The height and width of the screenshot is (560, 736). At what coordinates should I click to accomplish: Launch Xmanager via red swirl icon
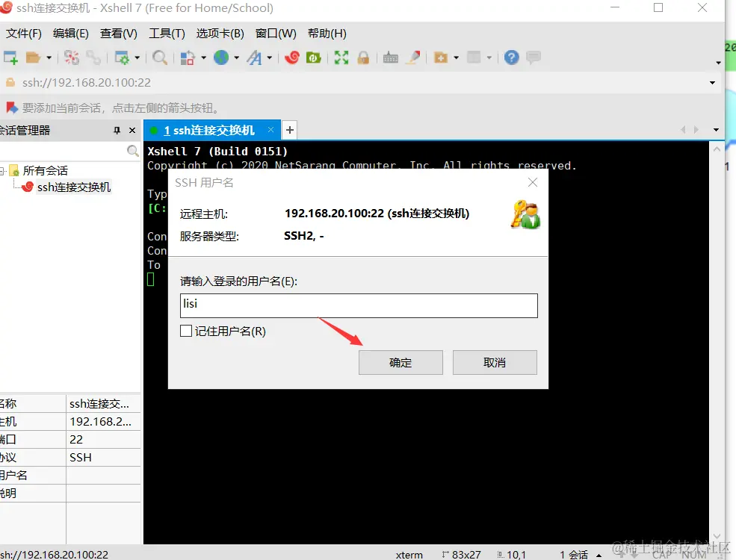point(291,57)
